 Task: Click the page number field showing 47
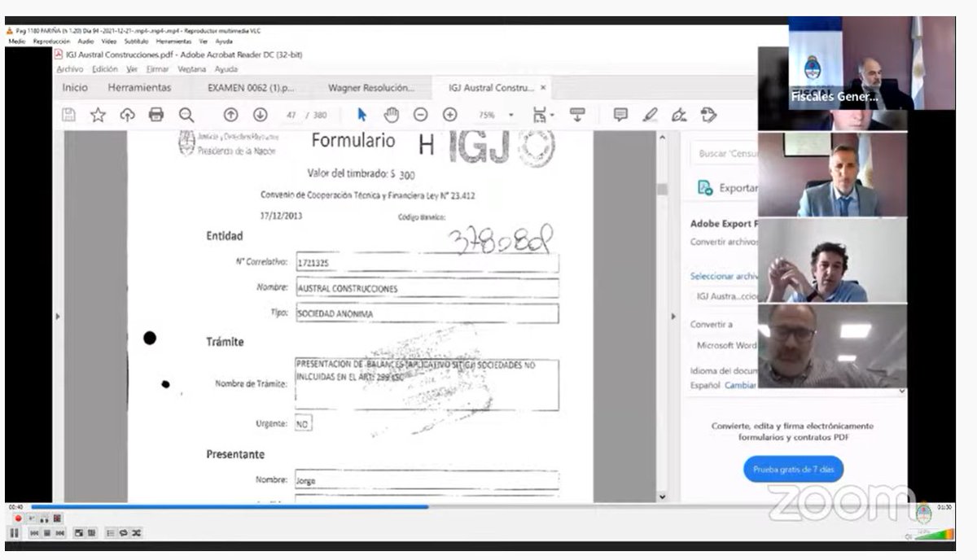[291, 115]
